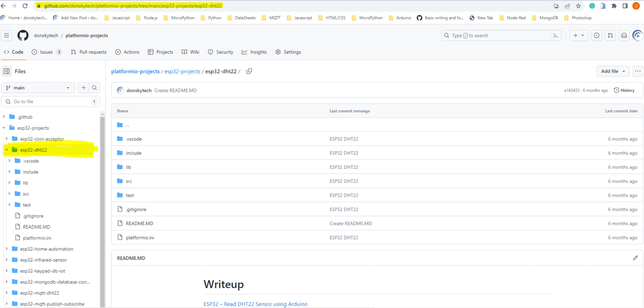Open the Add file dropdown
The height and width of the screenshot is (308, 644).
[613, 71]
